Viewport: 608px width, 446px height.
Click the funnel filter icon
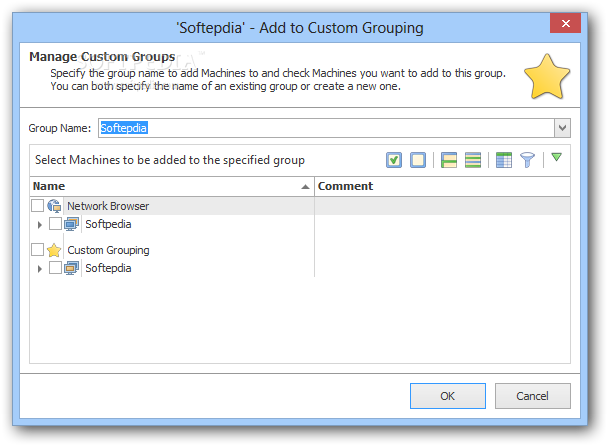527,160
